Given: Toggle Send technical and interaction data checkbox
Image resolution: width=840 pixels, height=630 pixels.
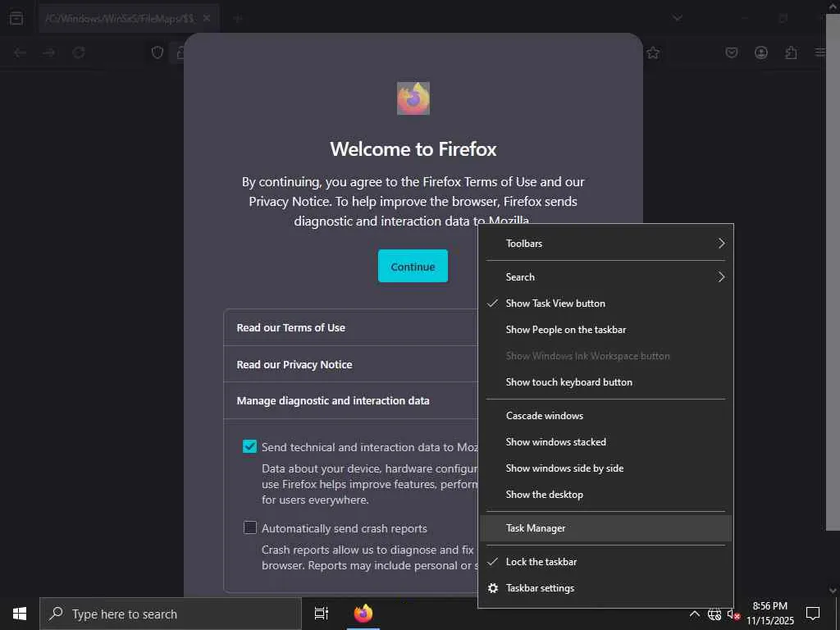Looking at the screenshot, I should pos(249,446).
